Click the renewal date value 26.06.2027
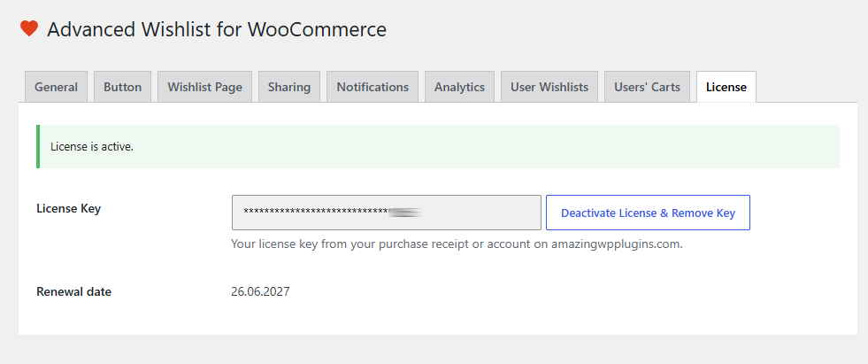868x364 pixels. [x=260, y=291]
